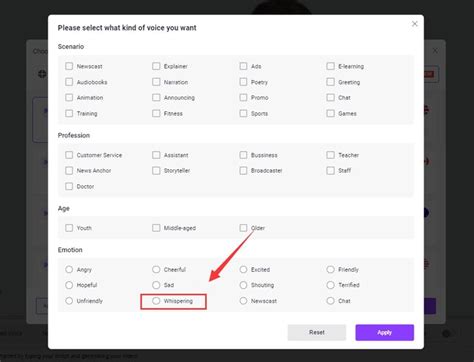Enable the E-learning scenario checkbox

click(330, 66)
